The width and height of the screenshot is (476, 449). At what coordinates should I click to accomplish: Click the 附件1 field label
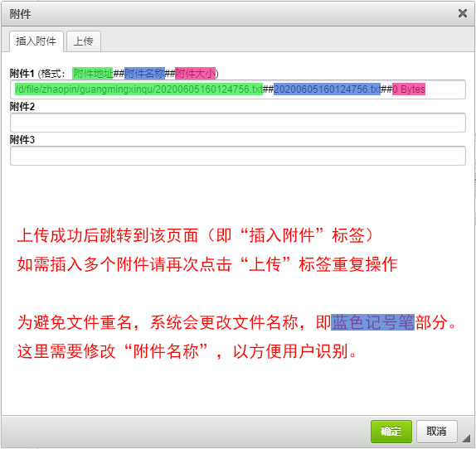coord(22,74)
